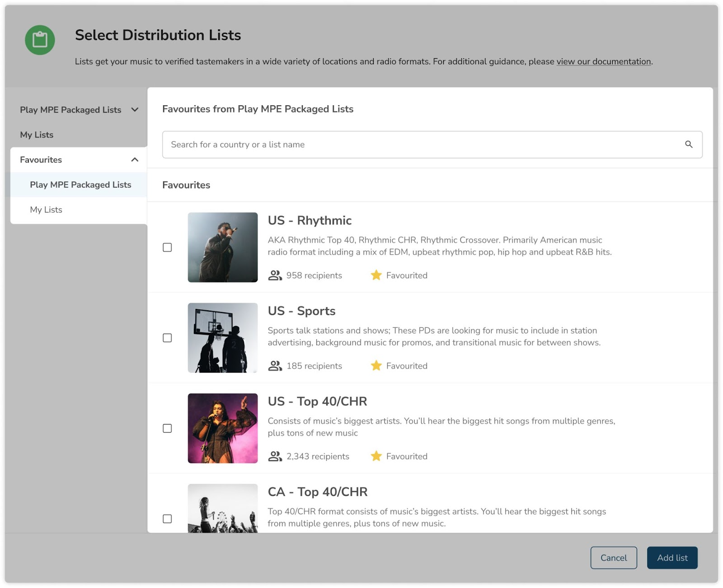Click the search magnifier icon
The width and height of the screenshot is (723, 588).
pyautogui.click(x=688, y=145)
